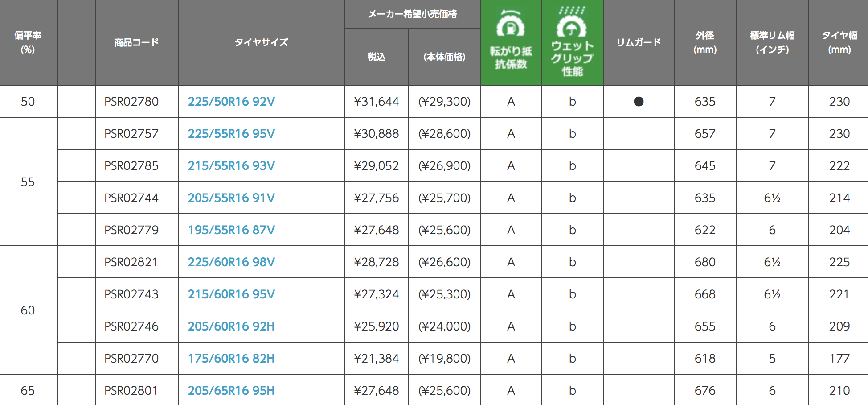Click tire width value 222
The image size is (868, 405).
pyautogui.click(x=839, y=166)
